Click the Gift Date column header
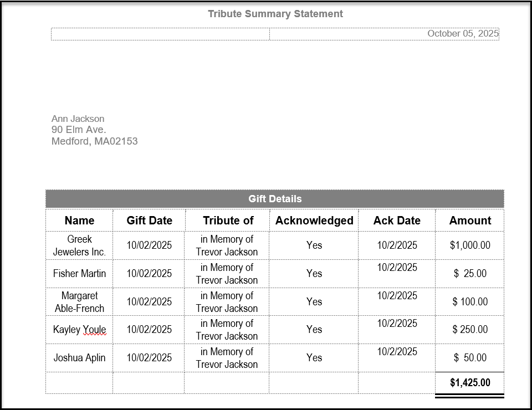Viewport: 532px width, 410px height. pos(149,221)
